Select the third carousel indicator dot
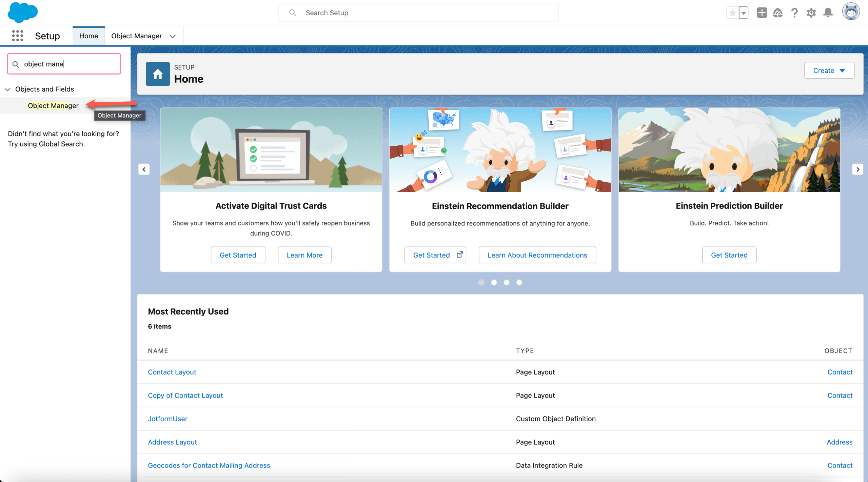Image resolution: width=868 pixels, height=482 pixels. (x=507, y=282)
